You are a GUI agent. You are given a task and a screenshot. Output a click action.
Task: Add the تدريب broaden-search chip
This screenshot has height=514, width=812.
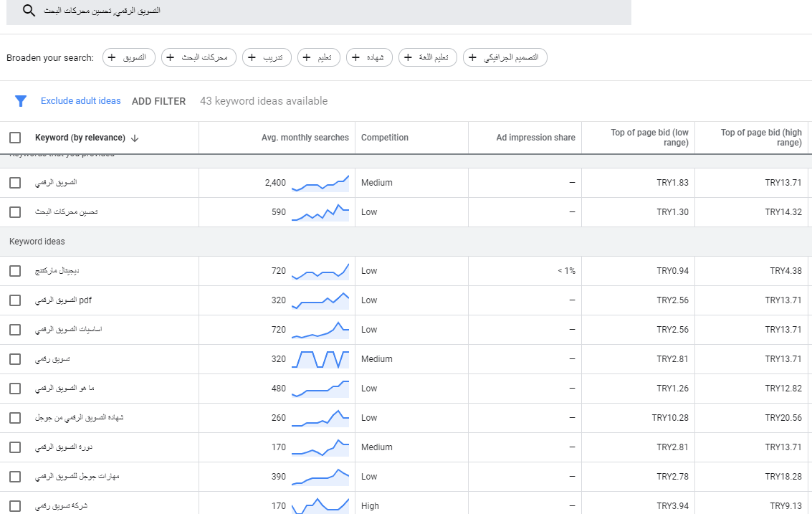pyautogui.click(x=267, y=57)
